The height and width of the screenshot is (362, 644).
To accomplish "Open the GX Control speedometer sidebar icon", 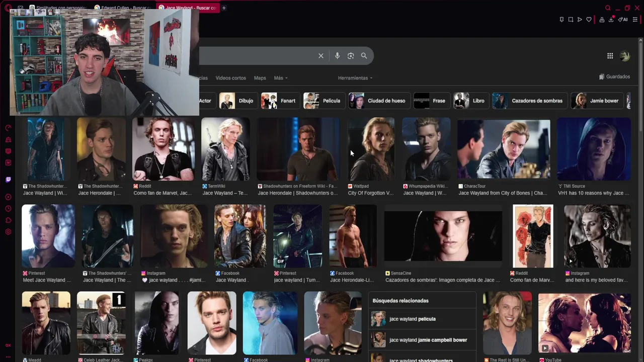I will point(8,128).
